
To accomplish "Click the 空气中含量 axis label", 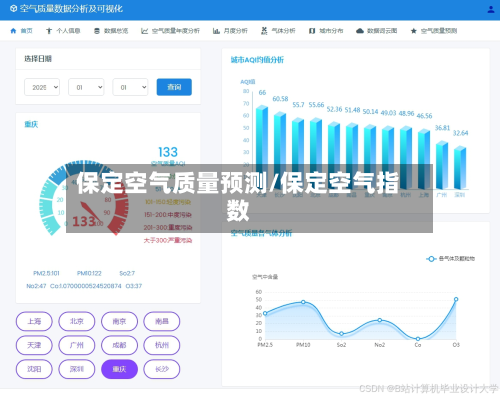I will (x=265, y=277).
